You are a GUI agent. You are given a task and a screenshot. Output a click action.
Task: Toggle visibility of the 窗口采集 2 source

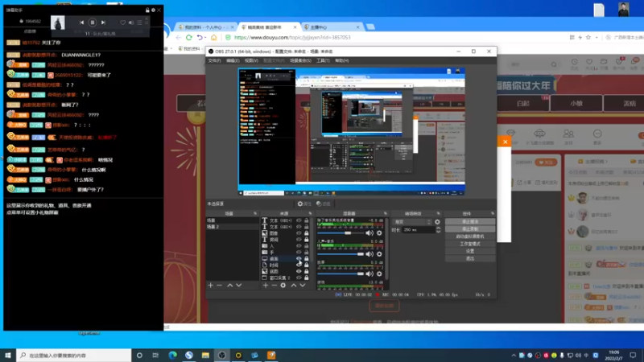[x=299, y=278]
